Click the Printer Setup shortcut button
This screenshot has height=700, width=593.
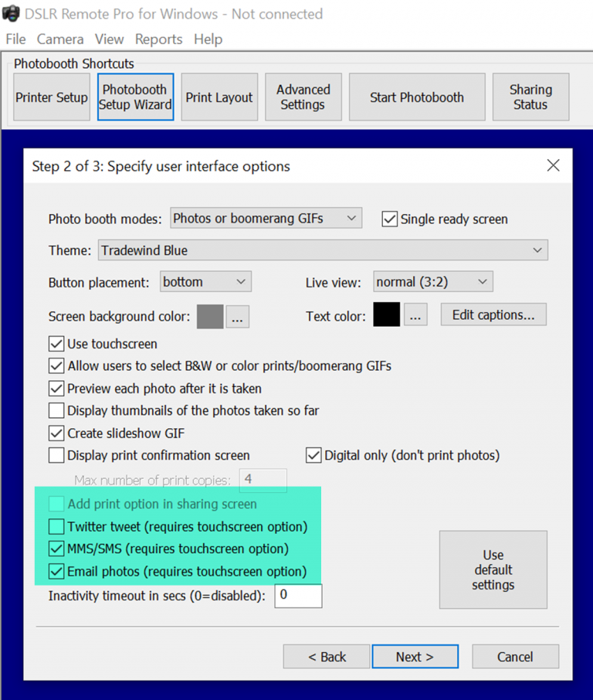52,97
